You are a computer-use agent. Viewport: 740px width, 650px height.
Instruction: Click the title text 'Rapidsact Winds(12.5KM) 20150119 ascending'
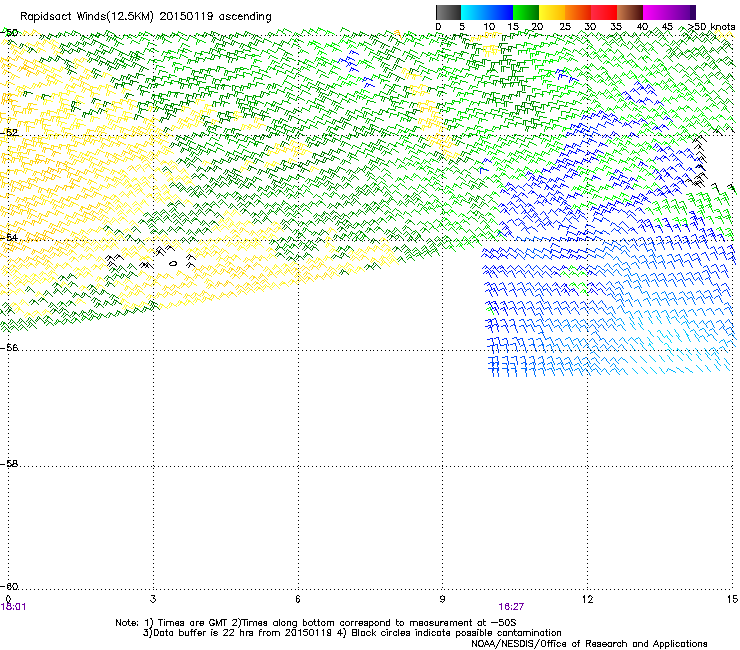[x=146, y=17]
